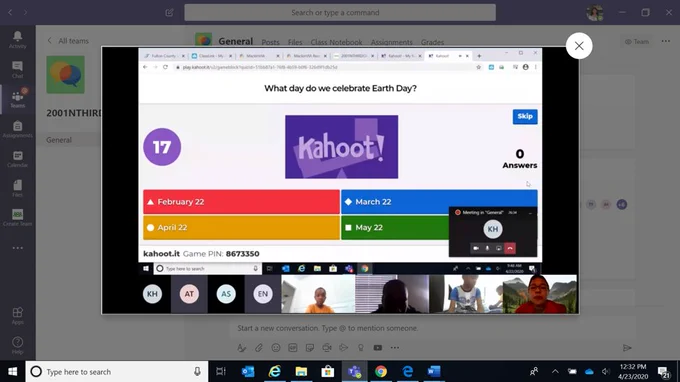Open Outlook from the taskbar
Screen dimensions: 680x382
pos(248,372)
